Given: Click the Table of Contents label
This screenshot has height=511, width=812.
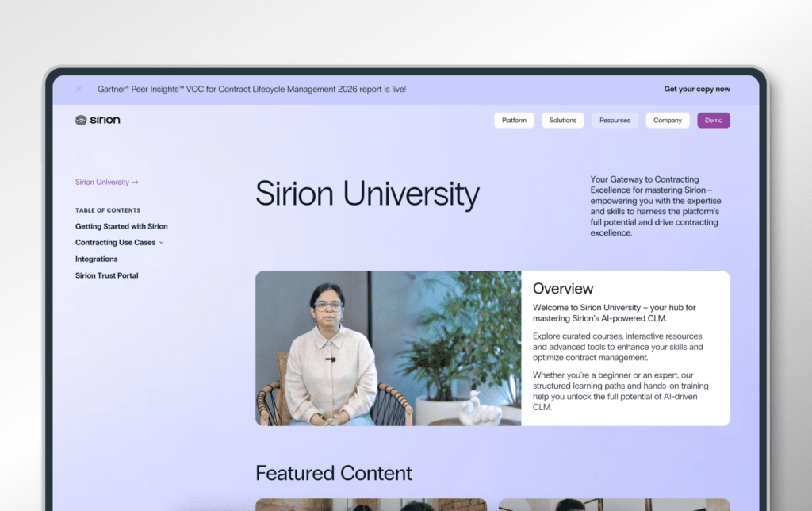Looking at the screenshot, I should (x=108, y=210).
